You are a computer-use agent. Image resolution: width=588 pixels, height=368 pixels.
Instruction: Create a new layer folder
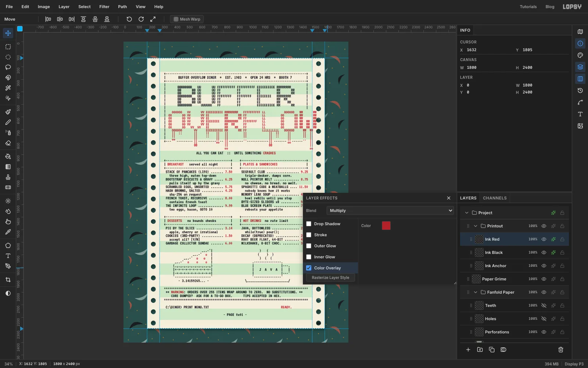[x=480, y=350]
